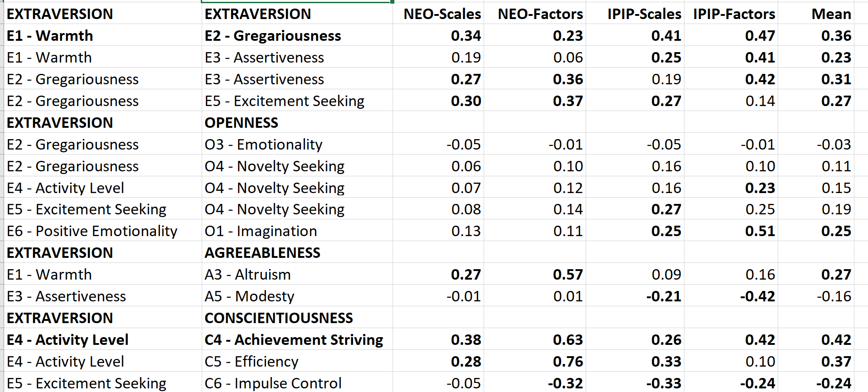Select the Mean column header cell
The width and height of the screenshot is (868, 392).
(831, 14)
